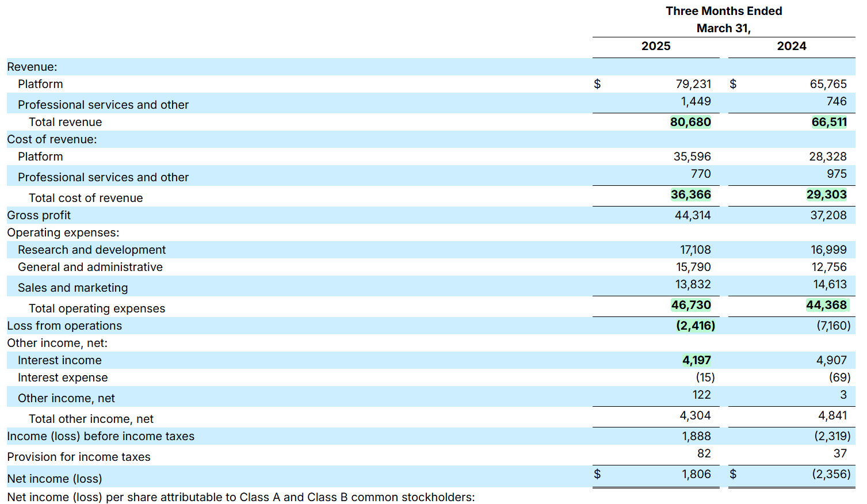This screenshot has width=867, height=504.
Task: Click the gross profit amount 44,314
Action: [x=693, y=215]
